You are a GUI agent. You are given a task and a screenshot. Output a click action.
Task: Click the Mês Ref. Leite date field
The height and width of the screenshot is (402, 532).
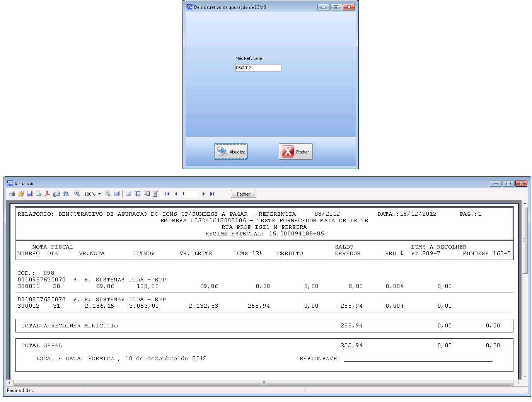click(258, 68)
